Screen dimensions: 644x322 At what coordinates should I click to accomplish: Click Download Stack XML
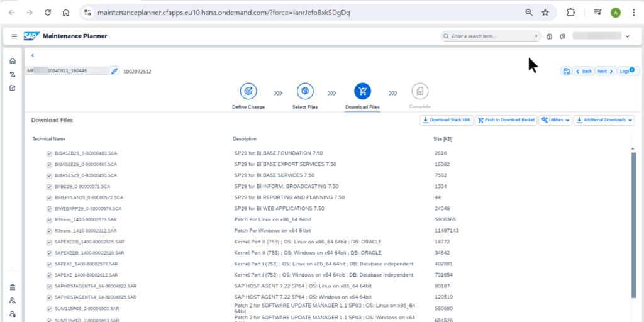click(447, 120)
